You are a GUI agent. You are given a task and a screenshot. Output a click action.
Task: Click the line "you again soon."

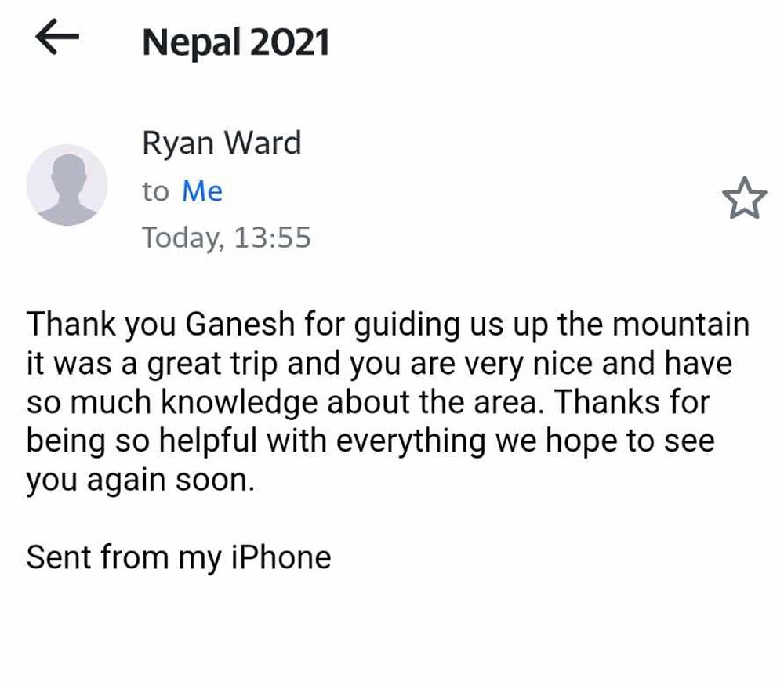(x=141, y=480)
